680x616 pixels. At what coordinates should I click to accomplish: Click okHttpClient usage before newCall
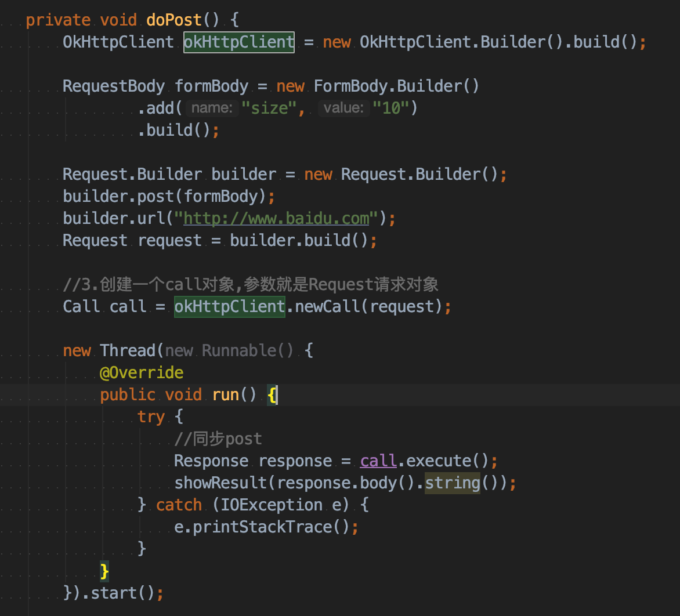point(230,306)
